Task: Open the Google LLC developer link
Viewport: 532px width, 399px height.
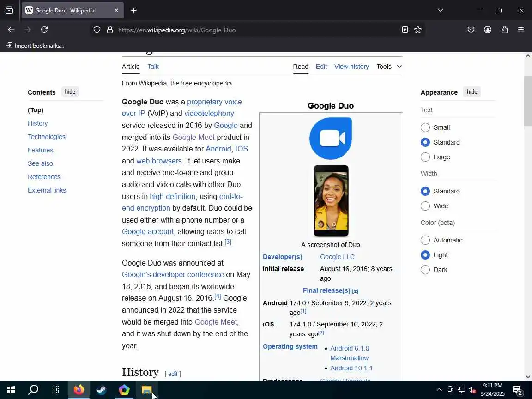Action: (337, 257)
